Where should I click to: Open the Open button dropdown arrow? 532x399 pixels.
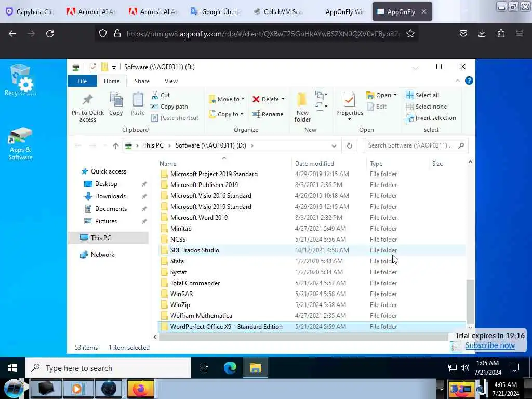pyautogui.click(x=395, y=95)
